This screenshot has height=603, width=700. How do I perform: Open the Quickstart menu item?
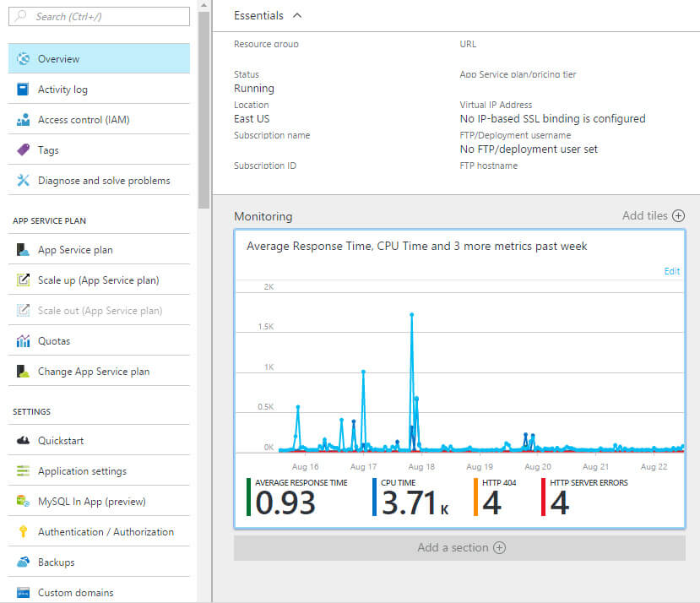[61, 441]
